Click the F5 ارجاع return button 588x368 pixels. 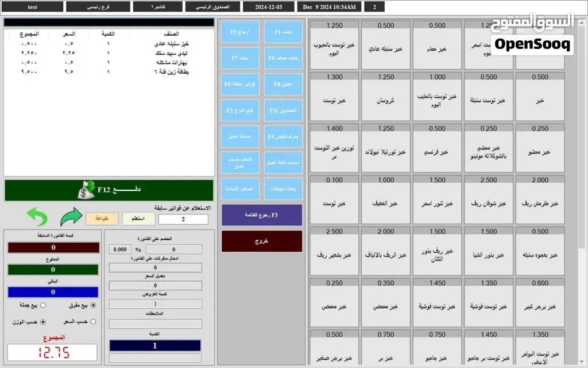click(x=240, y=32)
